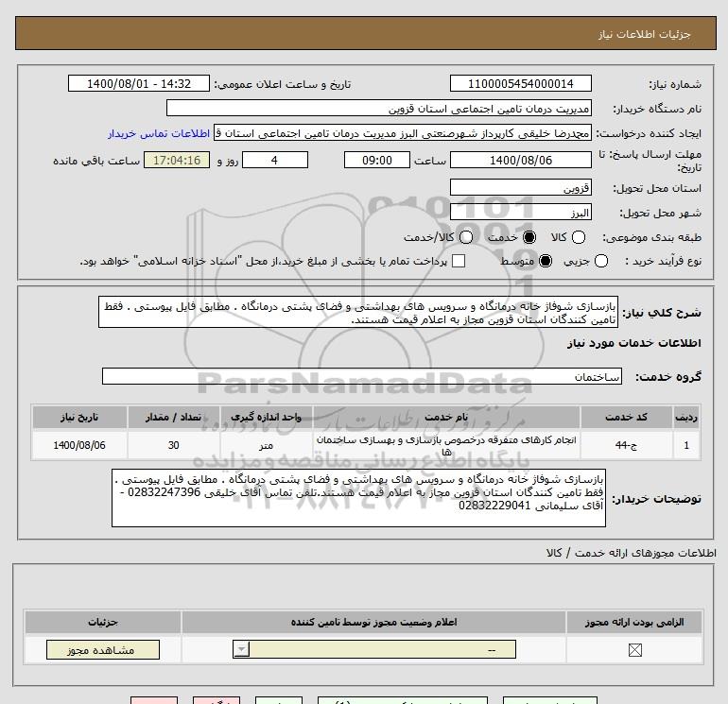The width and height of the screenshot is (728, 704).
Task: Click the need number field 1100005454000014
Action: point(520,83)
